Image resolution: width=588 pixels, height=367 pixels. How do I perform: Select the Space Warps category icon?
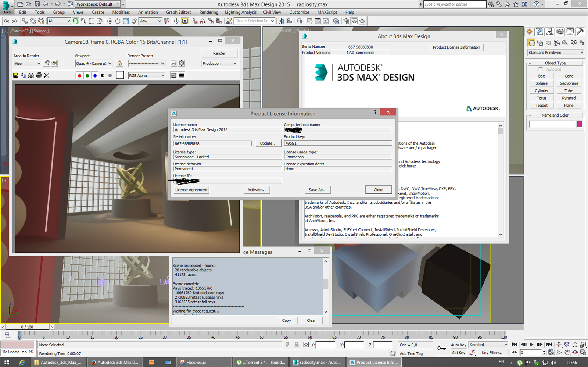click(574, 43)
